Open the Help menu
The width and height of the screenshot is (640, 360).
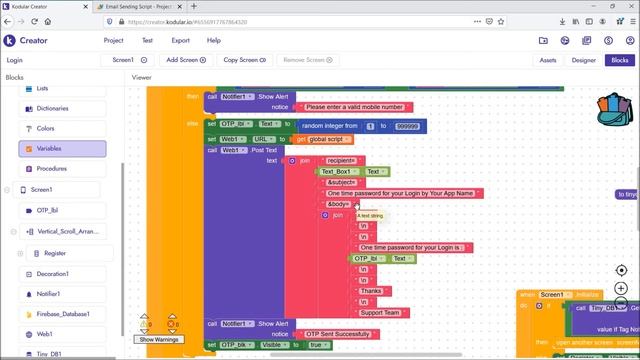tap(213, 40)
